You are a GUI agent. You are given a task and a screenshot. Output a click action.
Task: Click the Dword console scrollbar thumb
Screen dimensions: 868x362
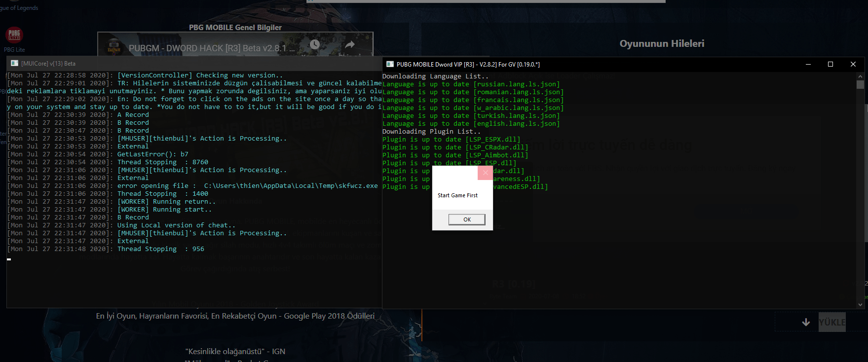click(x=861, y=85)
